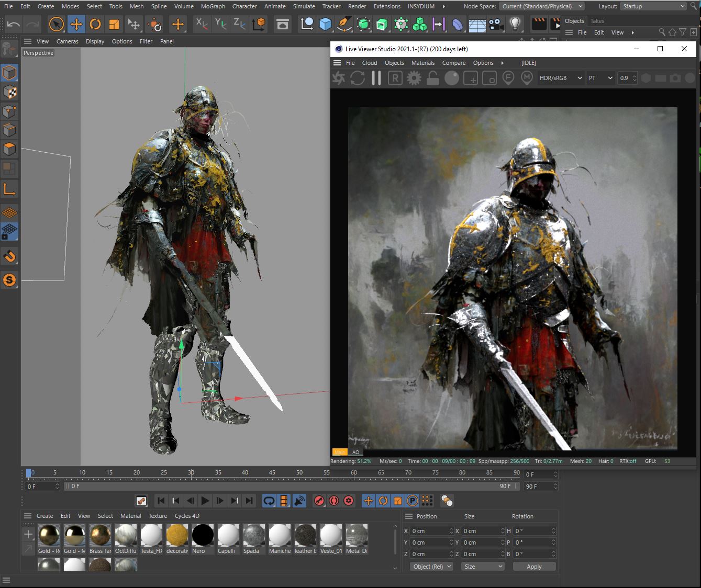Add a Light object
The image size is (701, 588).
[515, 24]
